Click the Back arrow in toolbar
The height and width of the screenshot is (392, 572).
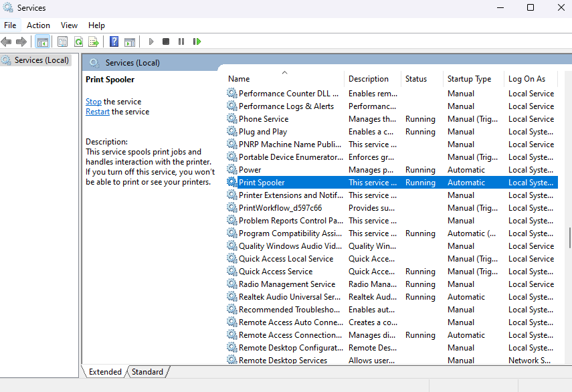(x=6, y=41)
